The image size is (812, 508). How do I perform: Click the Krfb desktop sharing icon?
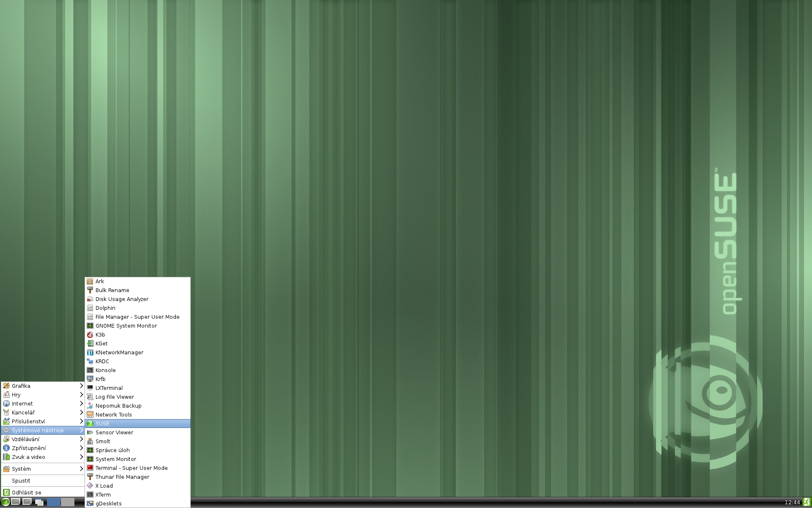90,379
